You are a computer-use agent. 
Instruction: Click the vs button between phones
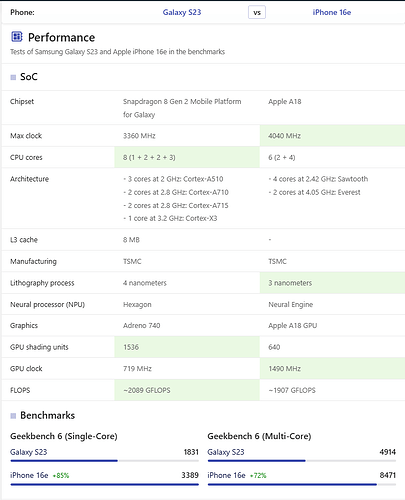click(257, 13)
